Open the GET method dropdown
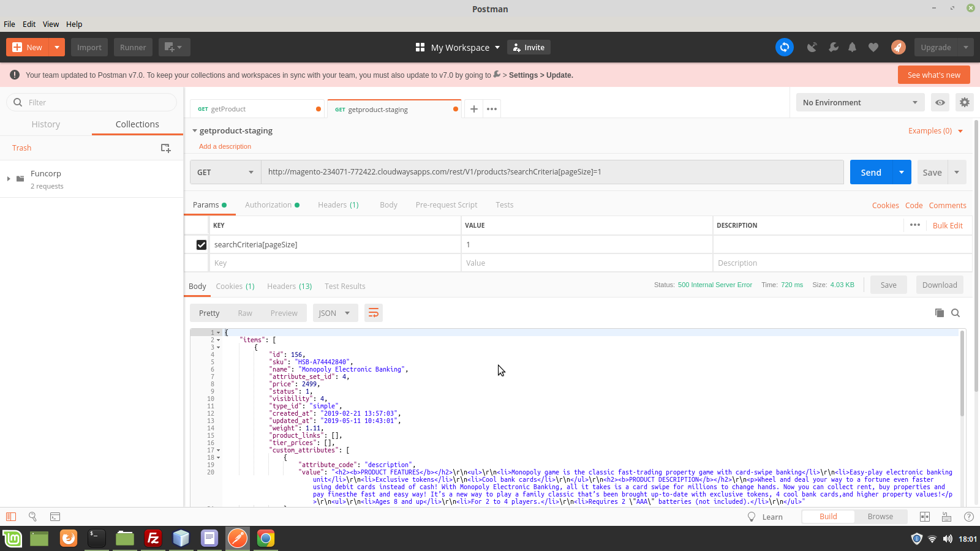Image resolution: width=980 pixels, height=551 pixels. (225, 173)
